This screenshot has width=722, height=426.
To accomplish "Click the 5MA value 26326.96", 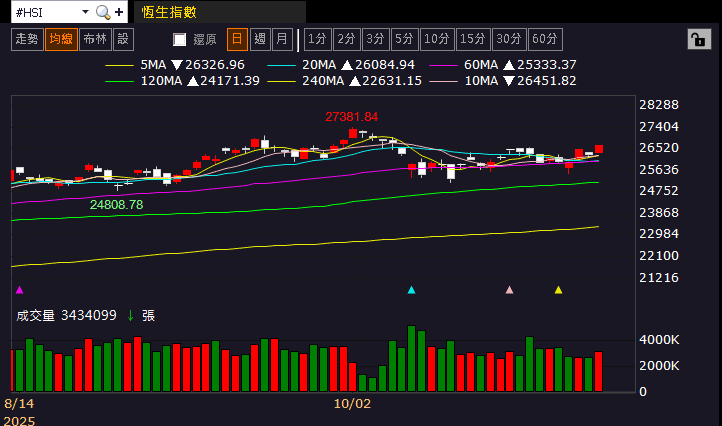I will (215, 65).
